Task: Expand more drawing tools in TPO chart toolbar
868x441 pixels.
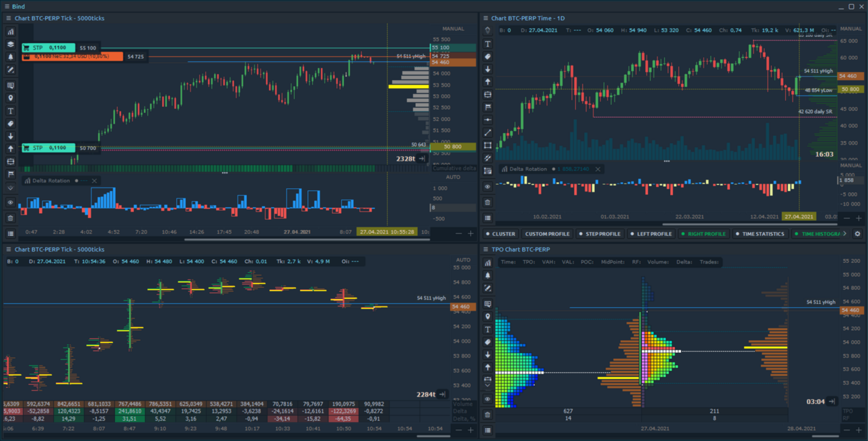Action: coord(488,385)
